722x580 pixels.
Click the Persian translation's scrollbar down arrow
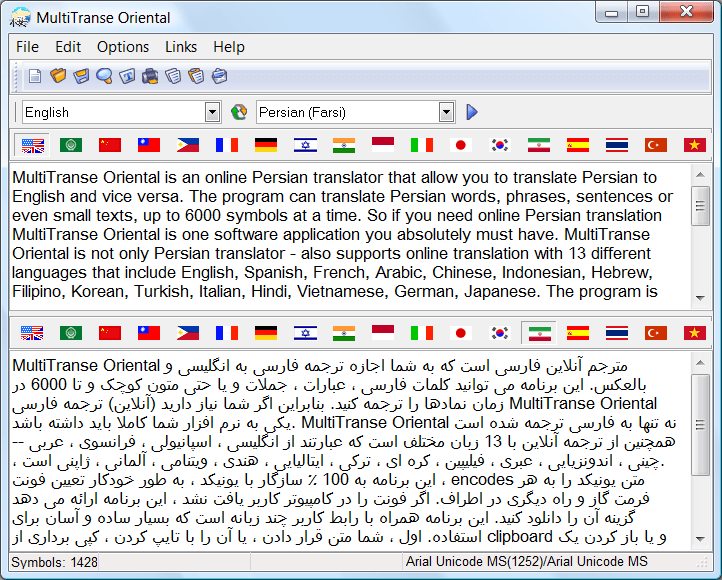click(700, 539)
